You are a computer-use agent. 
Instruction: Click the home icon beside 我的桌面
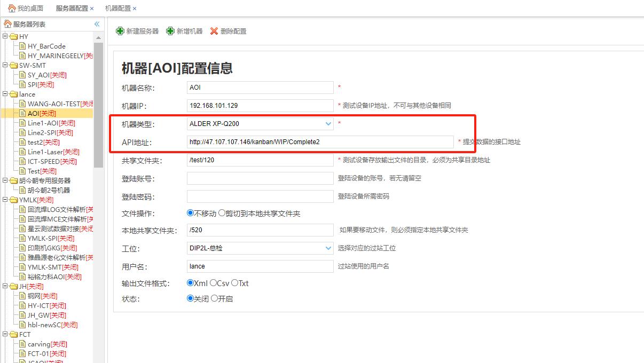point(11,9)
